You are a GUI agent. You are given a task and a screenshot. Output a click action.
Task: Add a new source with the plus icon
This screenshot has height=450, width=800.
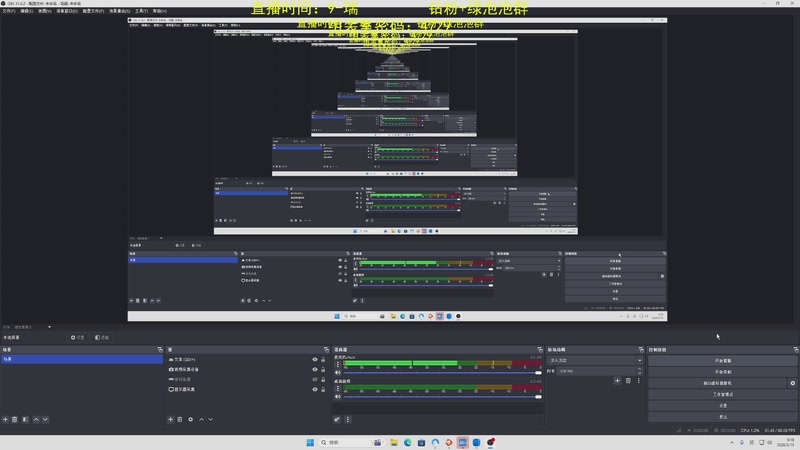[x=170, y=419]
